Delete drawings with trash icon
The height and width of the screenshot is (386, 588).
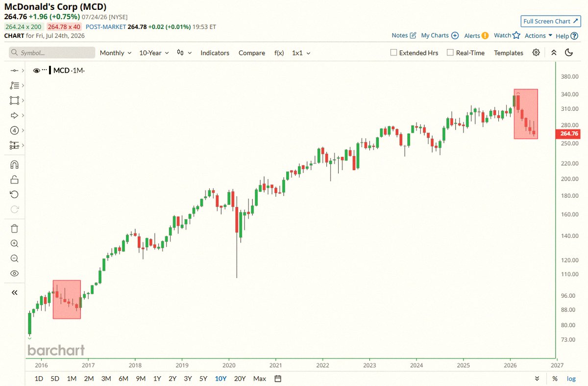click(x=14, y=229)
